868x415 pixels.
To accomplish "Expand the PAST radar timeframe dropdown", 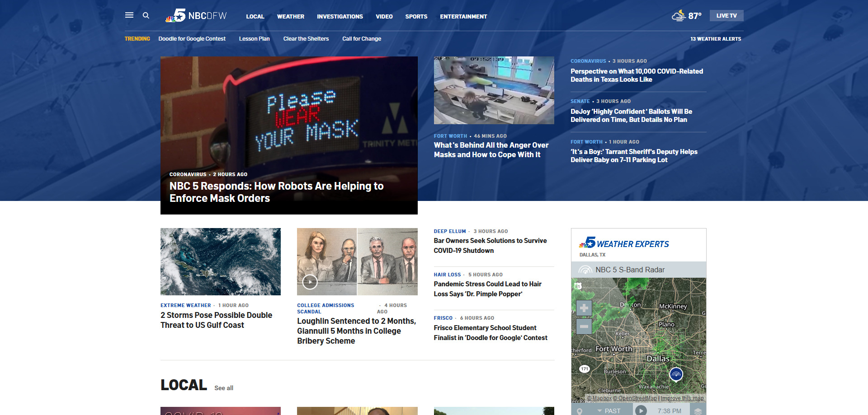I will 609,411.
